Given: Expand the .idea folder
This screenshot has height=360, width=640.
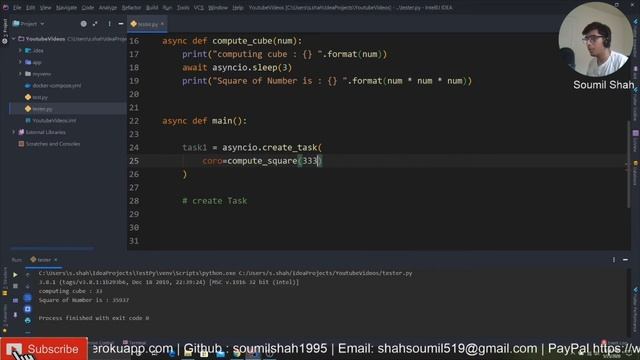Looking at the screenshot, I should click(x=20, y=51).
